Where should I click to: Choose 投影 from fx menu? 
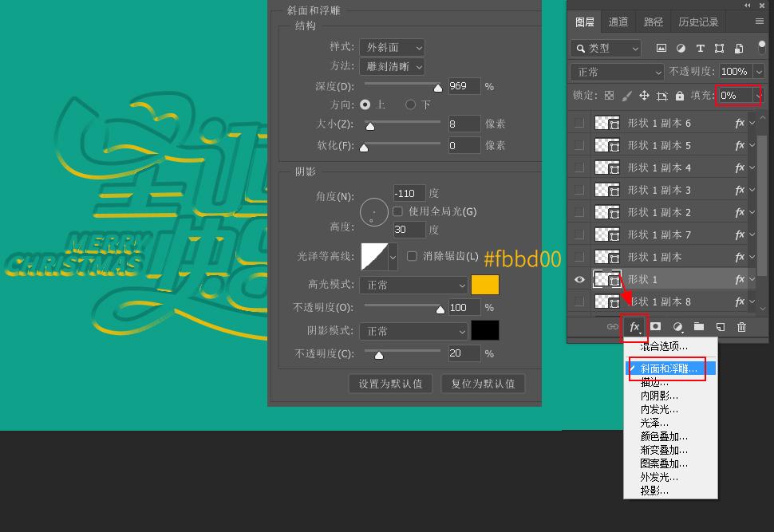pyautogui.click(x=654, y=491)
